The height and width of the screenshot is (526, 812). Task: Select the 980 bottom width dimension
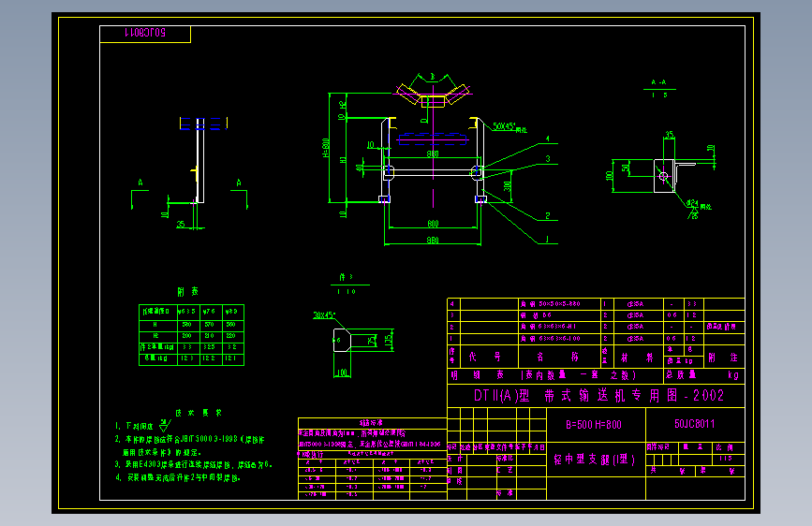[x=433, y=241]
